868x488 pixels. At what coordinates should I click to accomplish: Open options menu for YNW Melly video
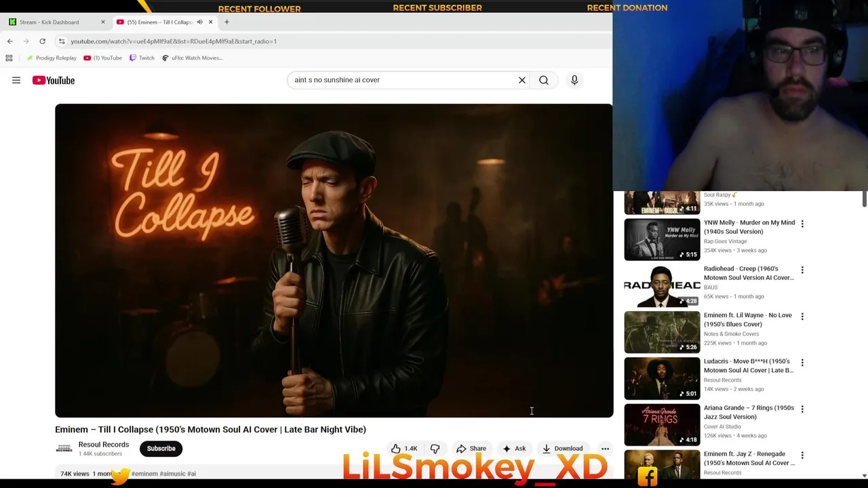tap(802, 224)
